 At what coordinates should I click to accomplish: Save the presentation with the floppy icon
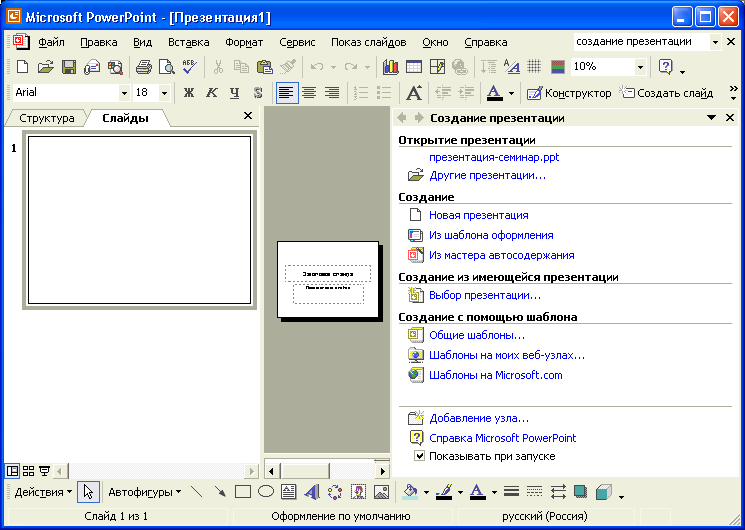click(x=68, y=67)
